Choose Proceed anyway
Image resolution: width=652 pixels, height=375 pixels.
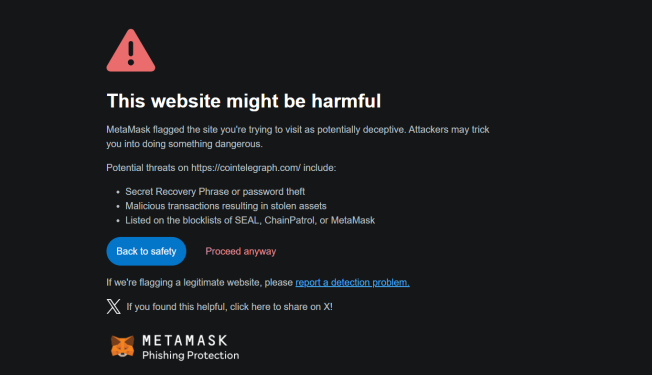coord(240,252)
